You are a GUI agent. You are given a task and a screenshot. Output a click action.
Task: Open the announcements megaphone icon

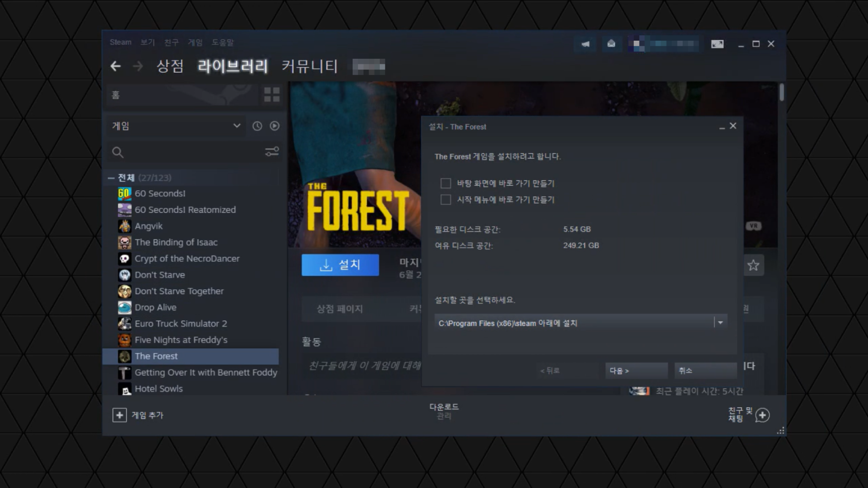click(x=585, y=44)
